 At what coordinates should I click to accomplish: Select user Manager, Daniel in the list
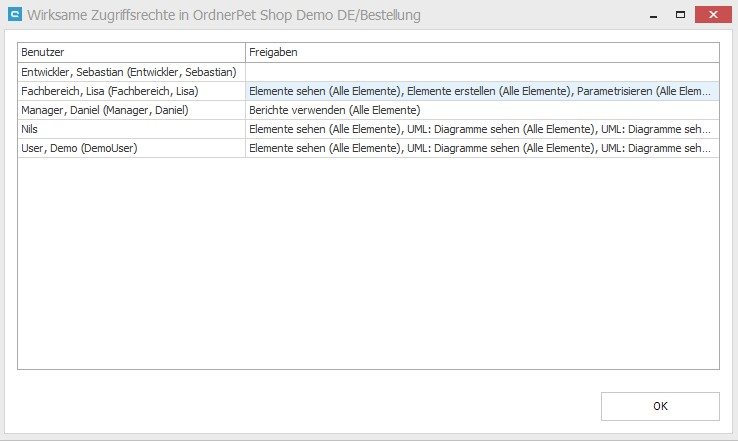(104, 110)
